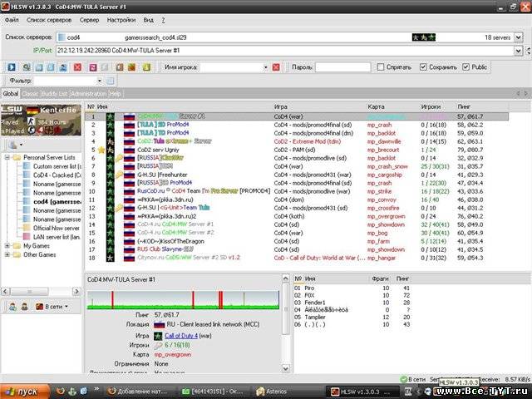532x399 pixels.
Task: Switch to the Buddy List tab
Action: click(55, 94)
